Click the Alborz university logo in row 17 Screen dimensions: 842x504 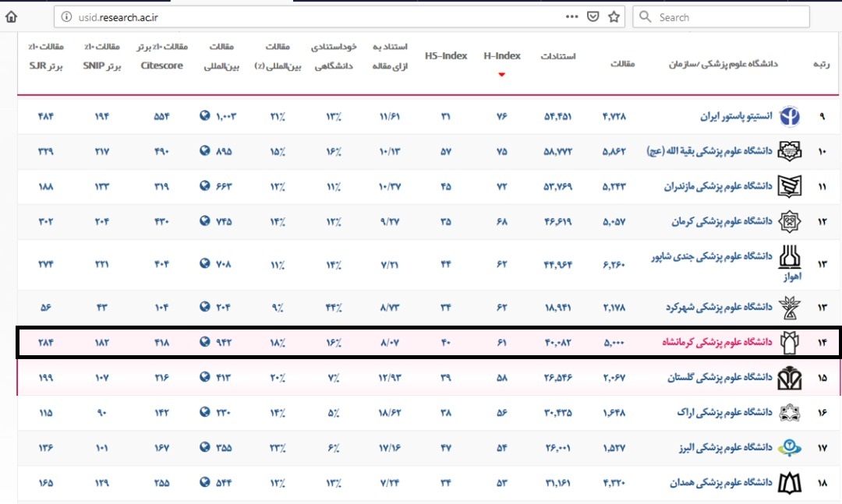point(789,448)
